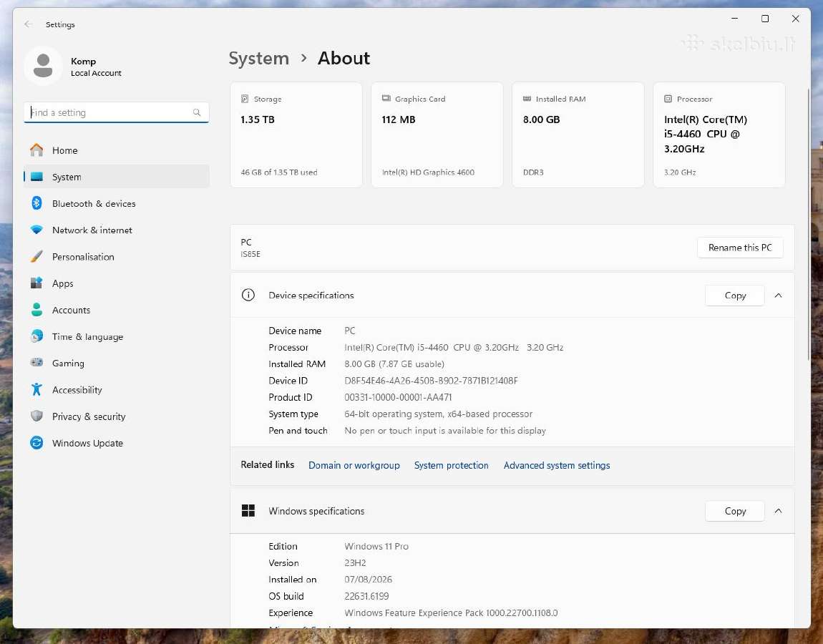Click the Installed on date 07/08/2026
Viewport: 823px width, 644px height.
(368, 580)
